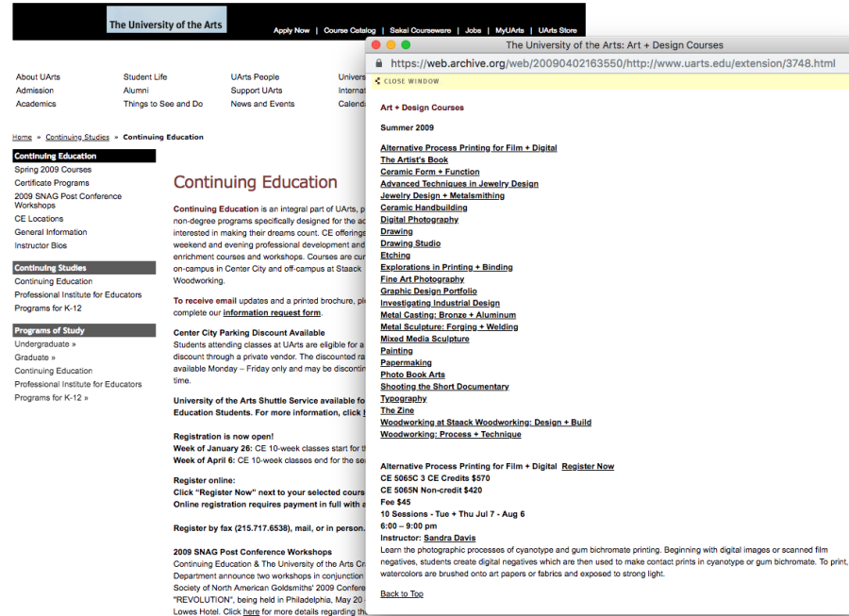Image resolution: width=849 pixels, height=616 pixels.
Task: Go to About UArts
Action: pyautogui.click(x=38, y=76)
